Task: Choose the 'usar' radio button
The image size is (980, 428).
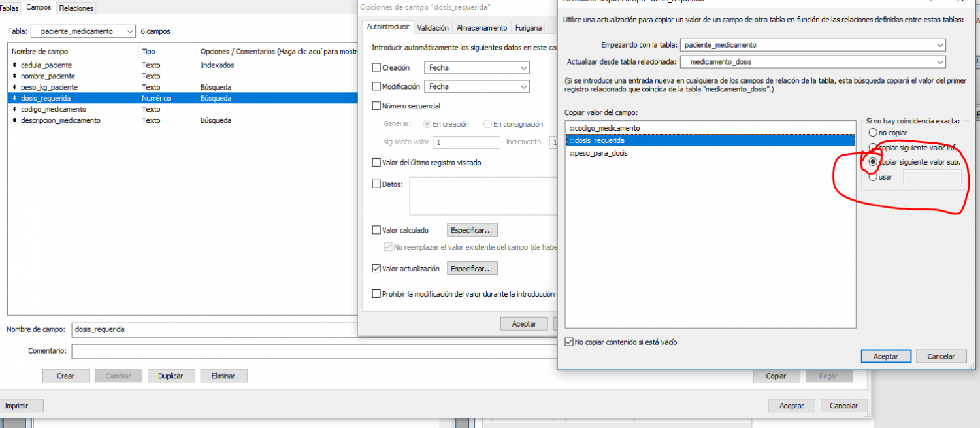Action: (x=872, y=177)
